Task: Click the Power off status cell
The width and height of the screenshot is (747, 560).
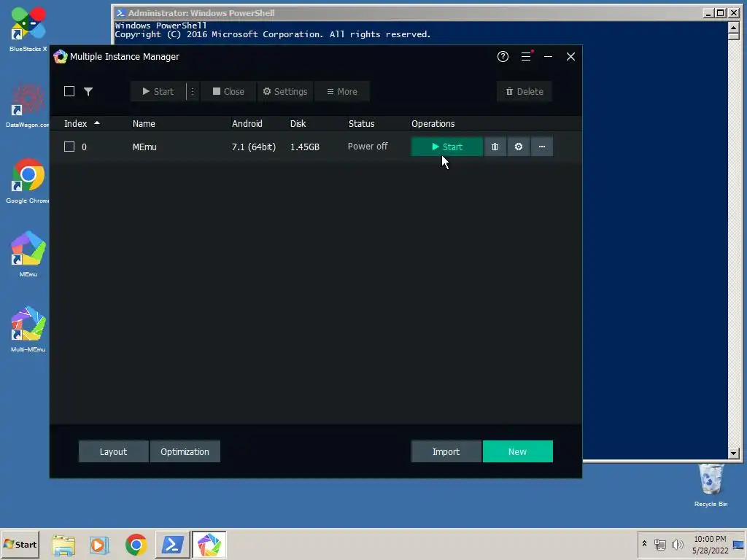Action: pos(368,146)
